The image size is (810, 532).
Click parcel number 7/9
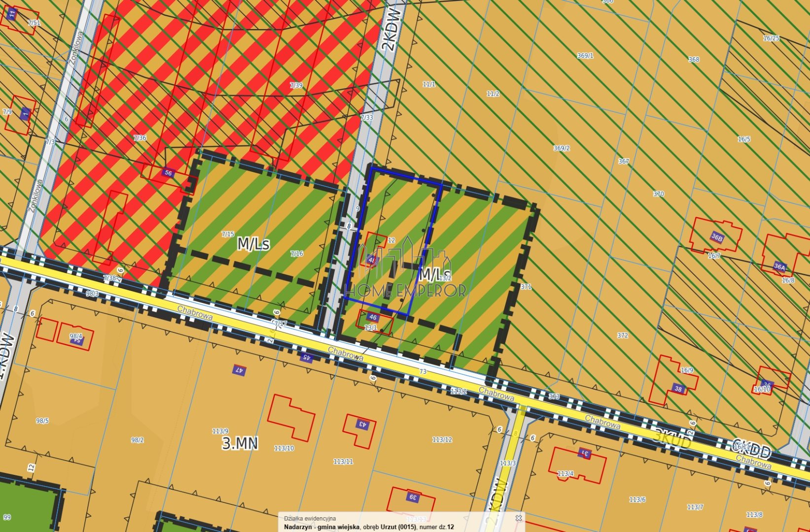(x=7, y=112)
